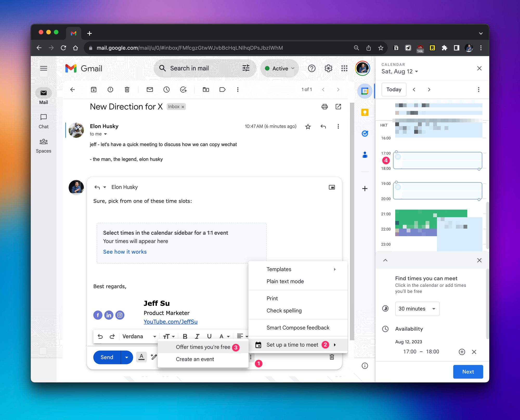Choose Offer times you're free
Screen dimensions: 520x420
click(203, 347)
